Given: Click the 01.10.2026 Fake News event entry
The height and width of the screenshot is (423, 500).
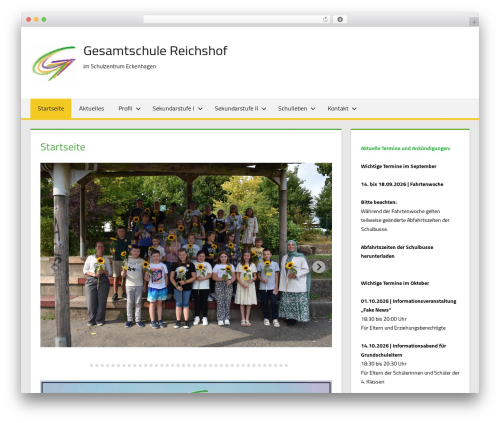Looking at the screenshot, I should point(408,306).
